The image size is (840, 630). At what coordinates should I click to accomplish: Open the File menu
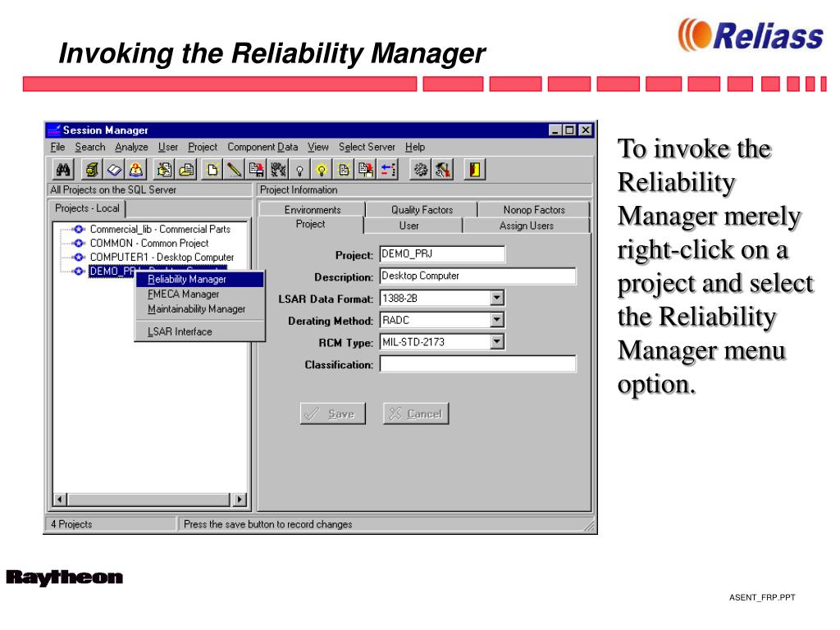(57, 147)
